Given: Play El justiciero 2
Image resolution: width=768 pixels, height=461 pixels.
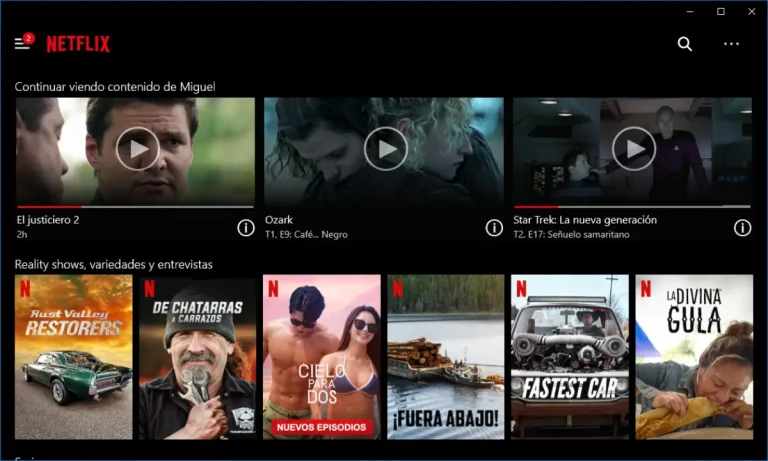Looking at the screenshot, I should pyautogui.click(x=138, y=149).
